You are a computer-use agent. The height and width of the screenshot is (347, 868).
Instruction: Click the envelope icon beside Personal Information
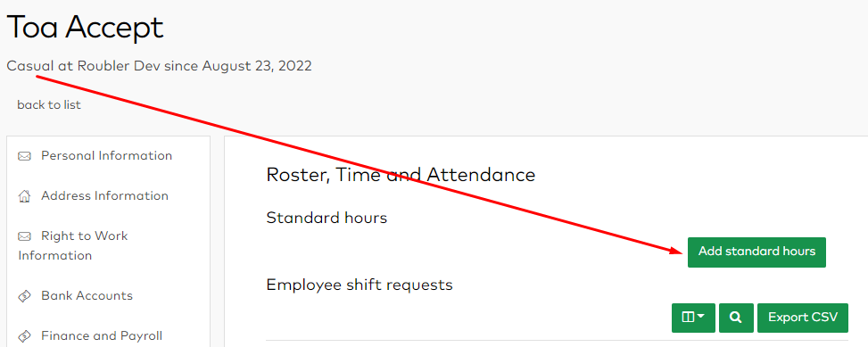[x=24, y=156]
